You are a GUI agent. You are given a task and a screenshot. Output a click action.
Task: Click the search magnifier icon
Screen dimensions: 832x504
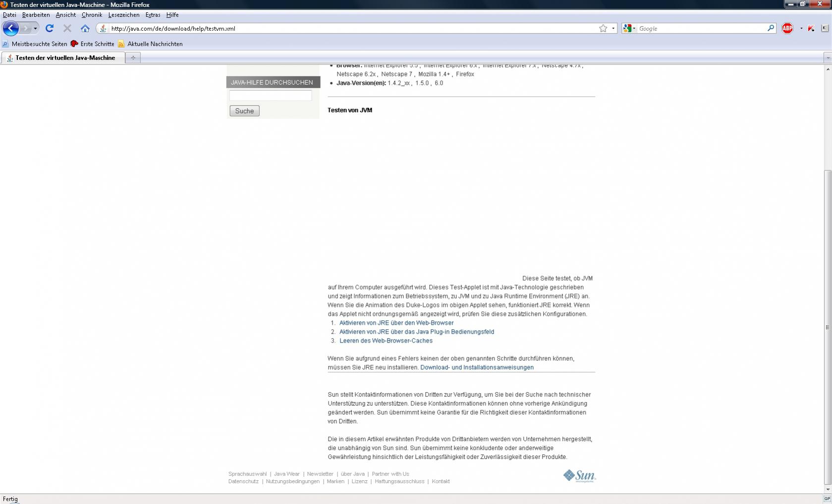pyautogui.click(x=771, y=28)
